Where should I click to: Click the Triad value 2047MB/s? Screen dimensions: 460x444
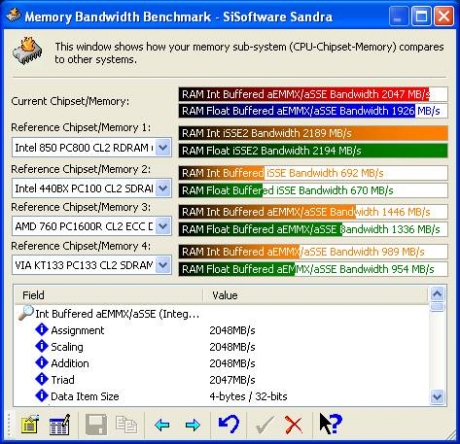[232, 380]
